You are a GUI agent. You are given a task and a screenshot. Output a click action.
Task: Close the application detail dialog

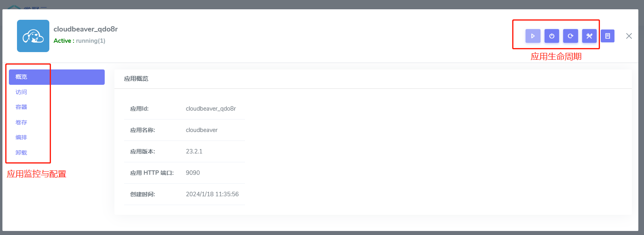[x=629, y=36]
